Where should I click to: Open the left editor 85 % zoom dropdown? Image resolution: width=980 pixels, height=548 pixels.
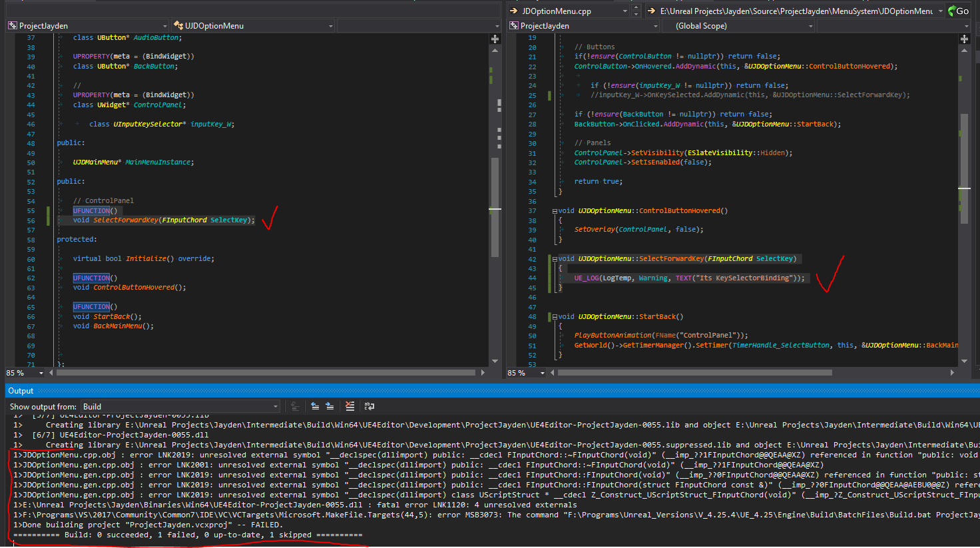point(41,373)
